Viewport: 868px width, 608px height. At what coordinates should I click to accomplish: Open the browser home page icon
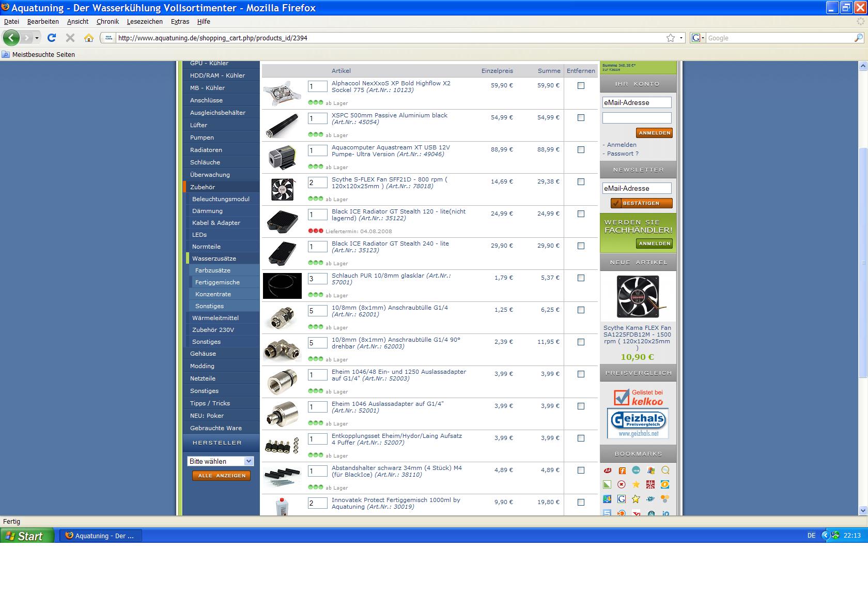click(x=89, y=38)
